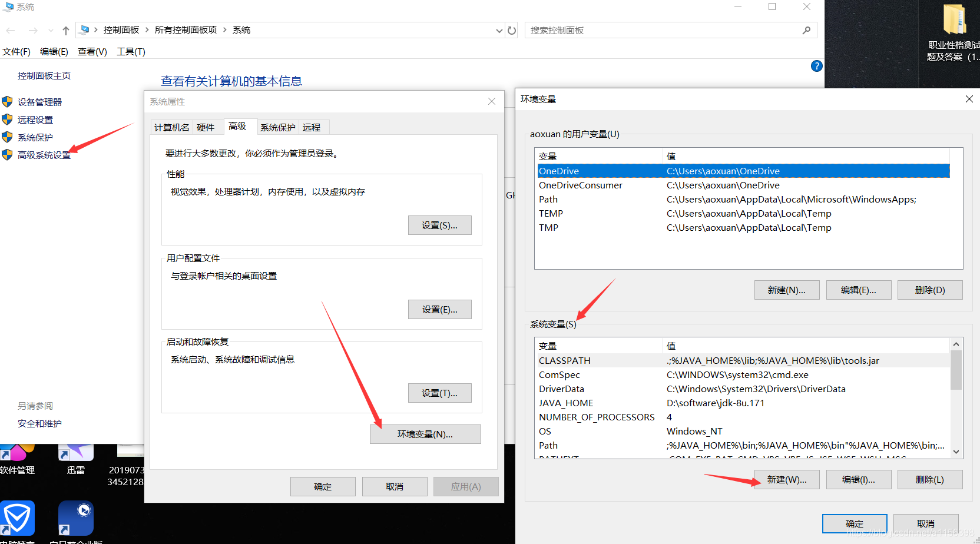Click the shield icon beside 高级系统设置
The width and height of the screenshot is (980, 544).
pyautogui.click(x=7, y=155)
